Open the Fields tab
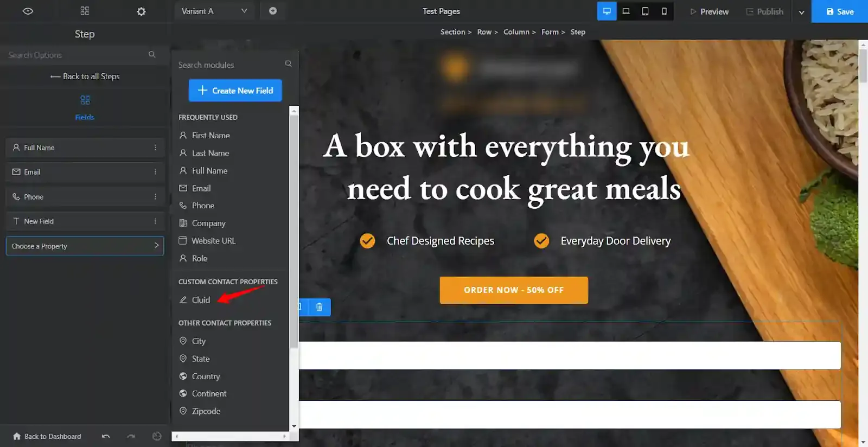 [x=85, y=107]
